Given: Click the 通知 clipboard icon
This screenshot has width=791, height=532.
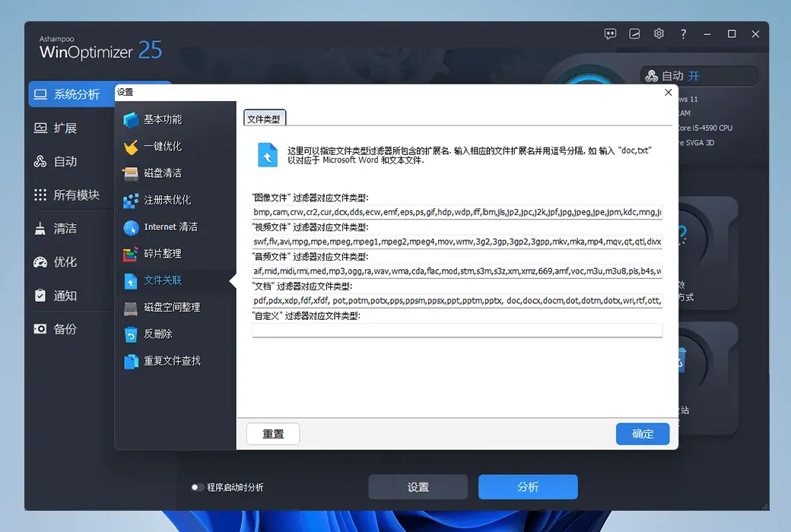Looking at the screenshot, I should 40,296.
